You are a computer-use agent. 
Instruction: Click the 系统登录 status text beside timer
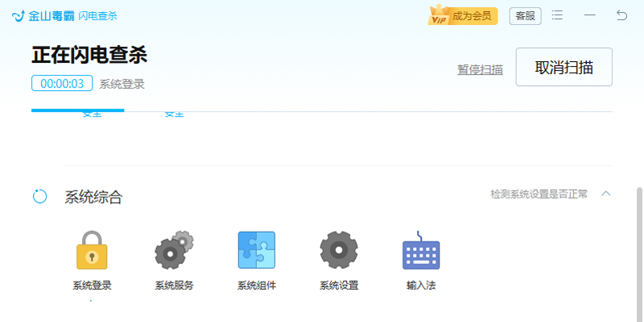point(122,85)
